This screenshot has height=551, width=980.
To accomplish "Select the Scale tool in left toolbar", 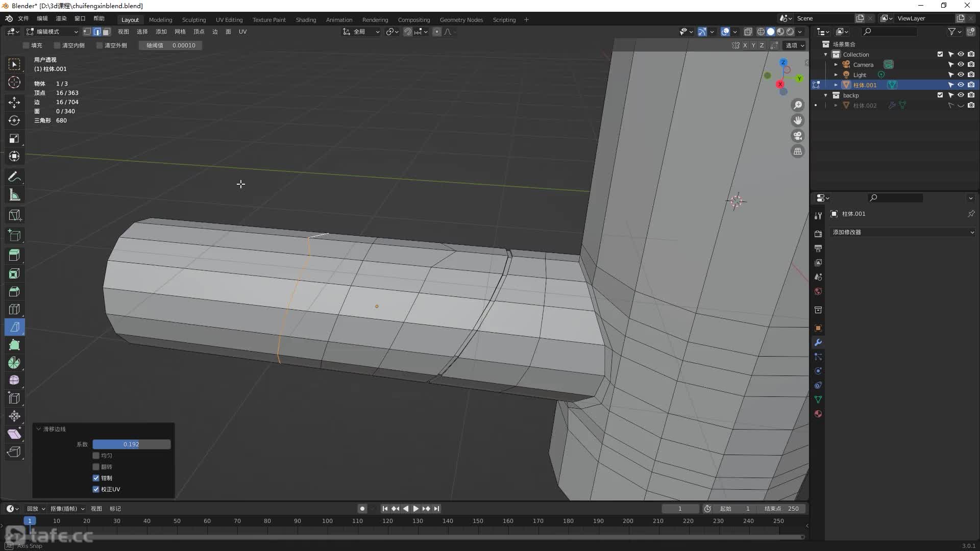I will click(x=14, y=138).
